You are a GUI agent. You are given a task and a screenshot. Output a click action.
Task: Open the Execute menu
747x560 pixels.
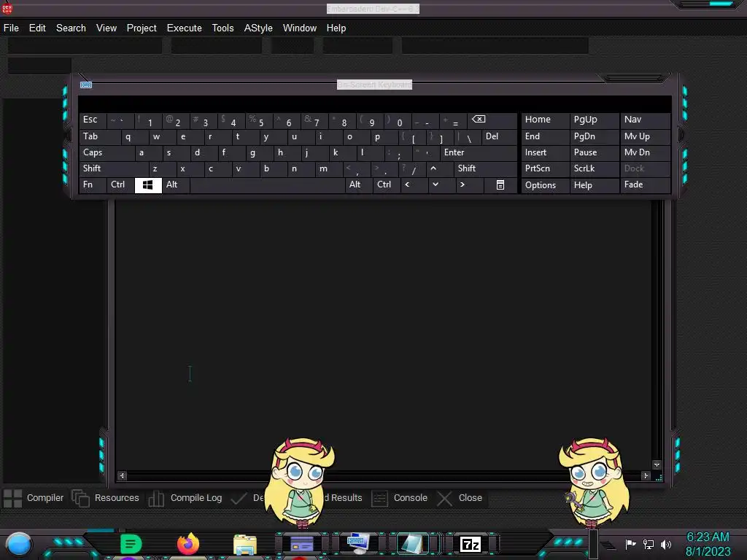click(x=185, y=28)
